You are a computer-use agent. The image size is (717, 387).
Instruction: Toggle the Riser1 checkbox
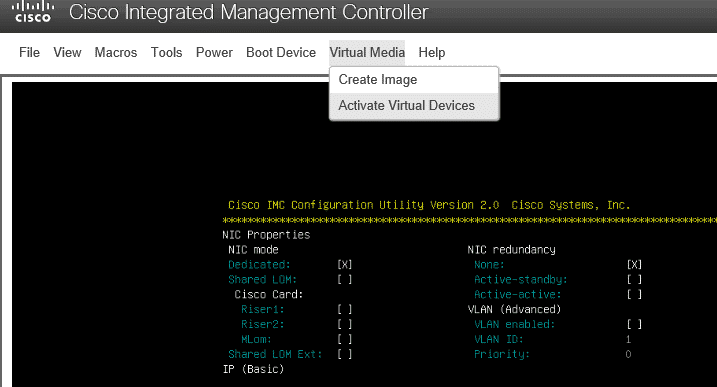(345, 309)
